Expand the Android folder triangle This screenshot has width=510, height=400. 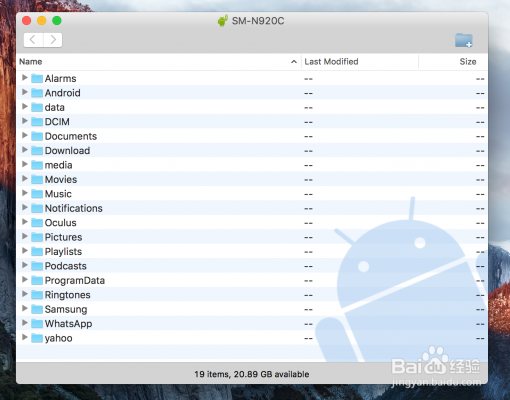[x=25, y=92]
